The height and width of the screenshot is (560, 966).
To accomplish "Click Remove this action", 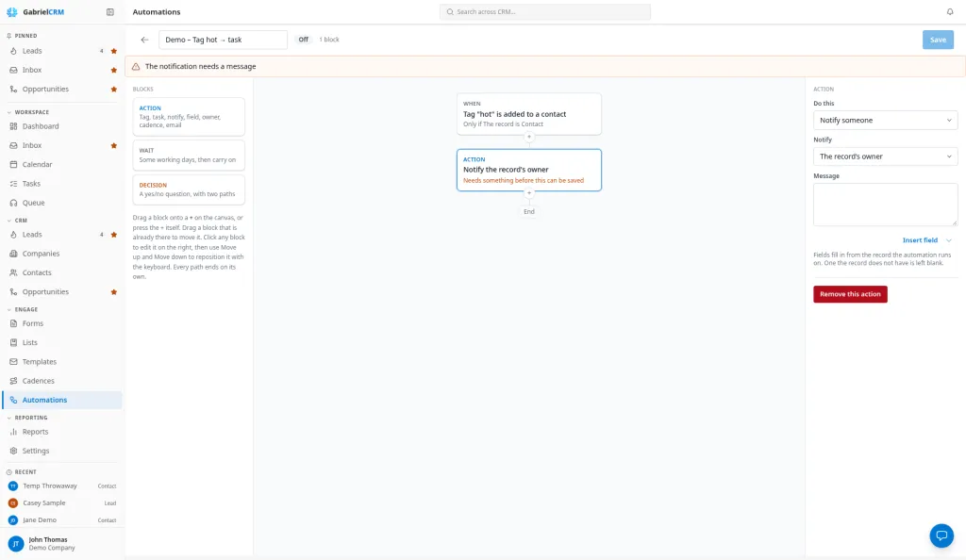I will click(850, 294).
